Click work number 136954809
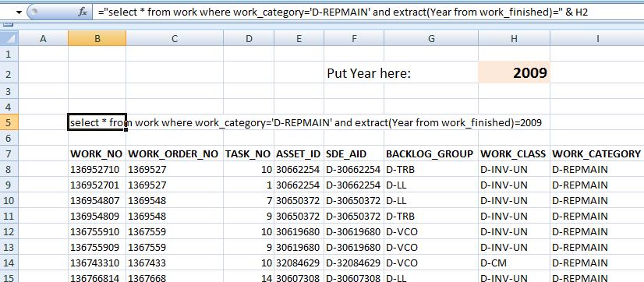Screen dimensions: 644x282 97,216
